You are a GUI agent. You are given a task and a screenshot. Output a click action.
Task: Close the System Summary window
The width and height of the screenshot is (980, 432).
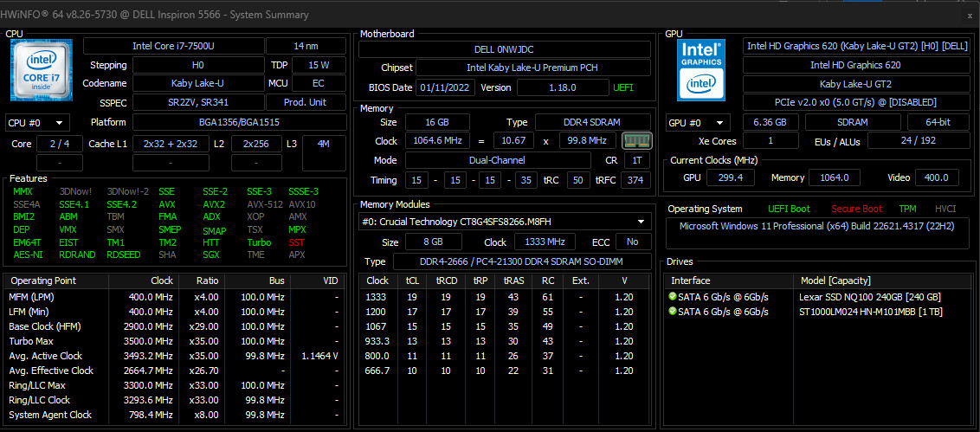tap(970, 15)
